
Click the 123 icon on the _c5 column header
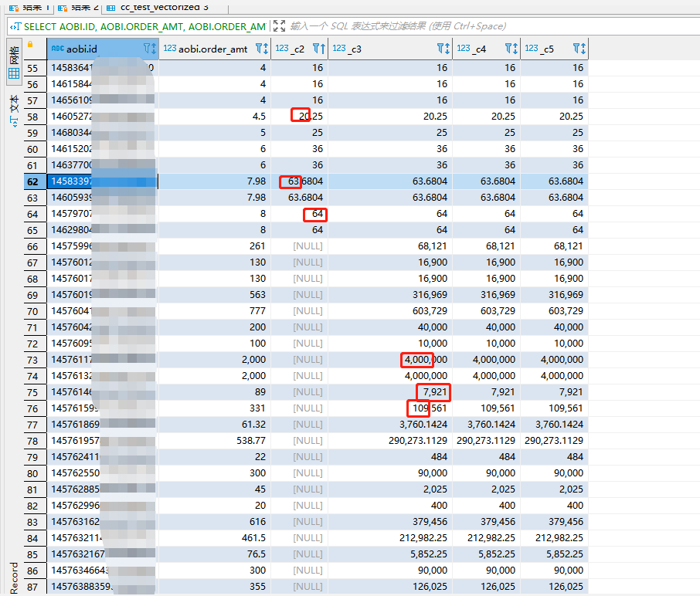click(x=532, y=48)
